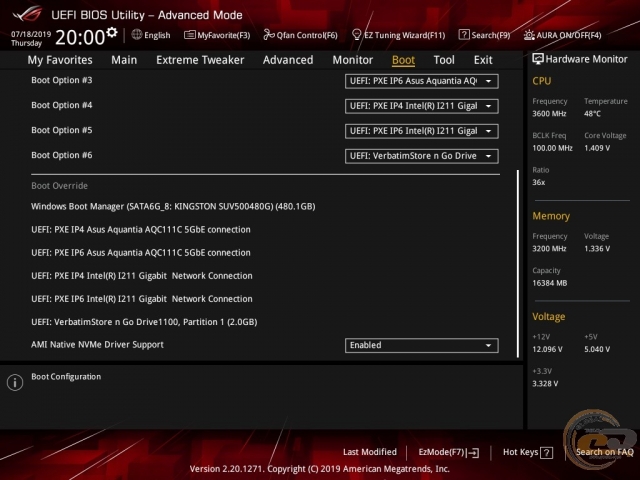Open the Extreme Tweaker tab
Screen dimensions: 640x480
pyautogui.click(x=200, y=60)
